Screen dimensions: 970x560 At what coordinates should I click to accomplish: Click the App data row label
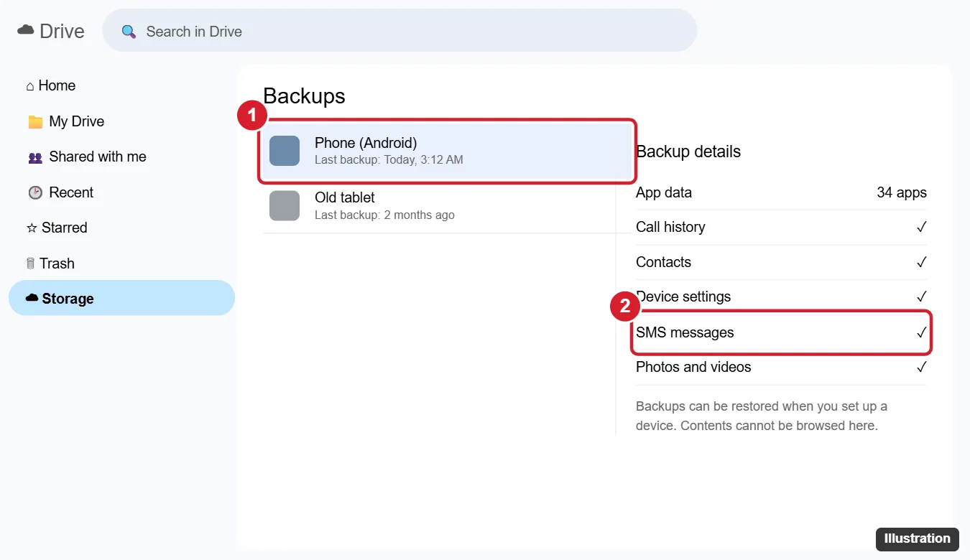coord(664,192)
